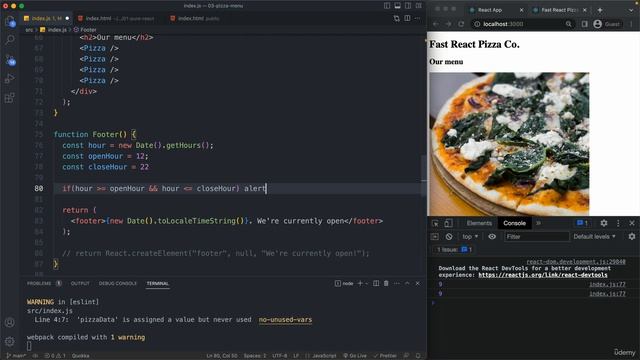Click index.js in the breadcrumb path

[x=53, y=30]
